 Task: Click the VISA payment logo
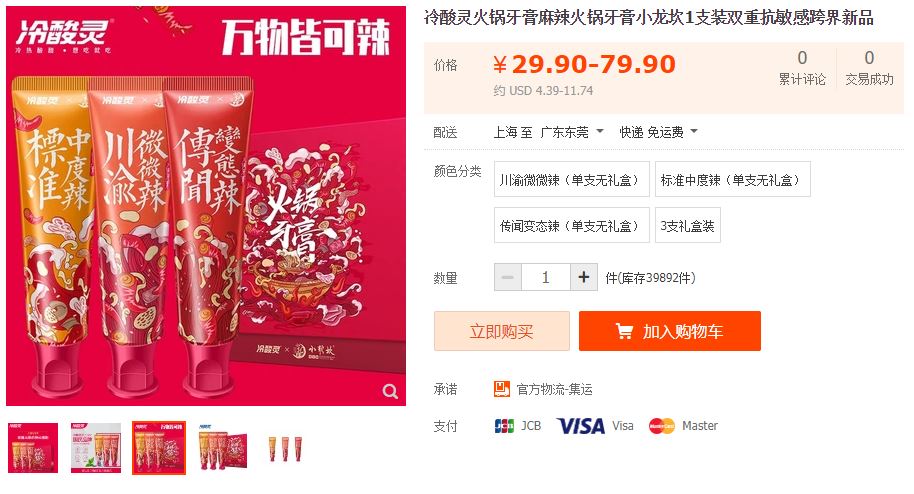pyautogui.click(x=581, y=426)
